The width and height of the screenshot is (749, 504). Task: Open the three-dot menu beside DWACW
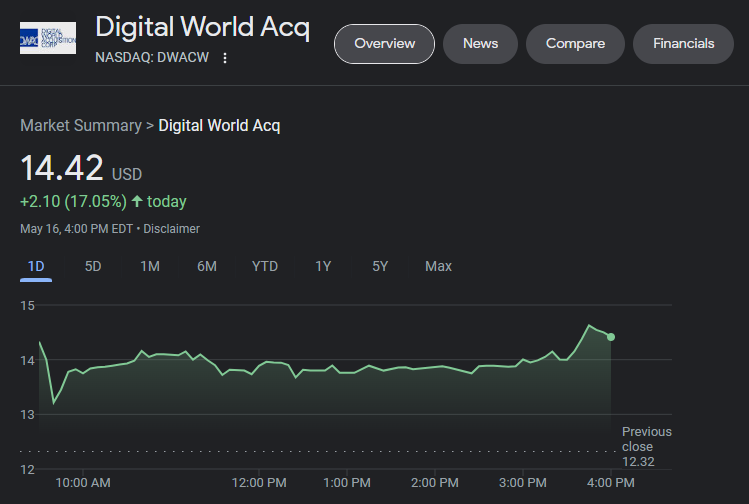click(225, 58)
